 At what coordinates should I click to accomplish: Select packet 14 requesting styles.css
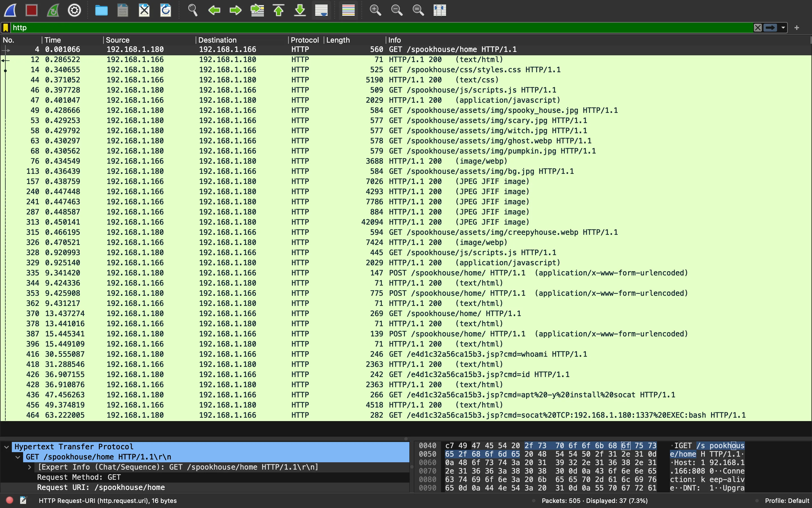[406, 69]
